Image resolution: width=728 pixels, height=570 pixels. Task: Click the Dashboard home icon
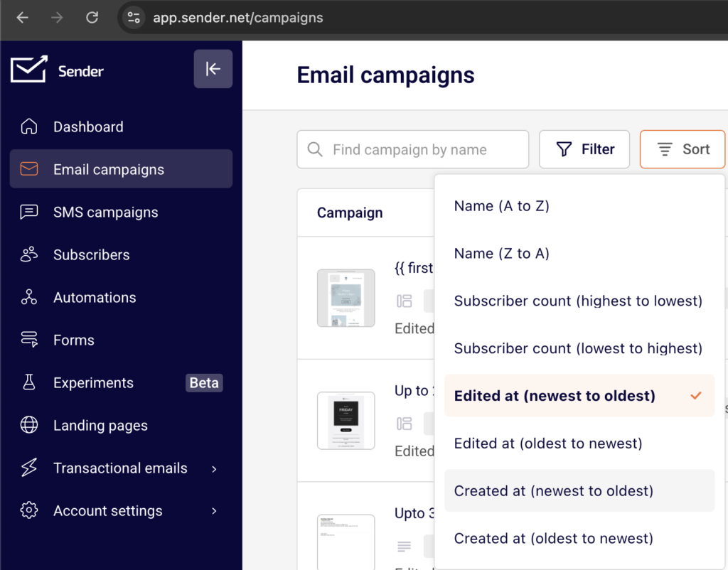[x=28, y=127]
